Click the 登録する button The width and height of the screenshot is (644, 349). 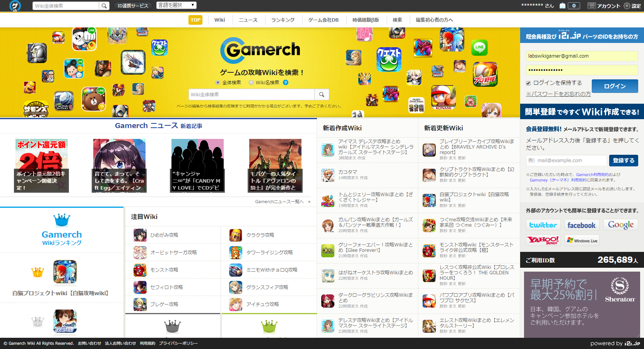point(623,160)
